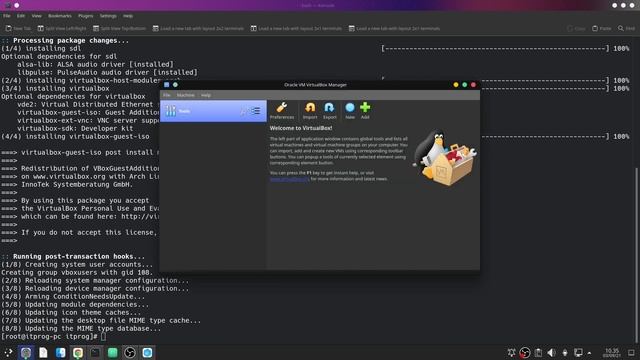This screenshot has width=640, height=360.
Task: Click Find in Konsole toolbar
Action: pyautogui.click(x=626, y=29)
